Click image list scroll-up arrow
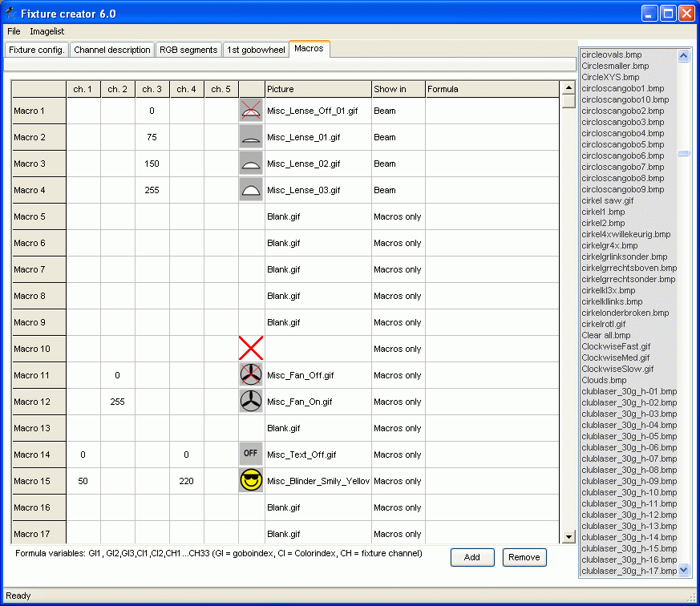Screen dimensions: 700x606 683,55
